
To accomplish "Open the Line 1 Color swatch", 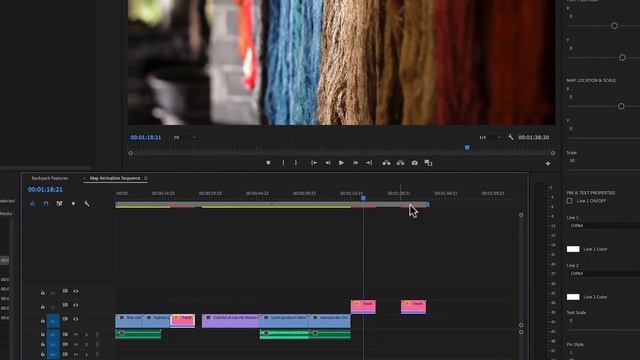I will click(573, 249).
